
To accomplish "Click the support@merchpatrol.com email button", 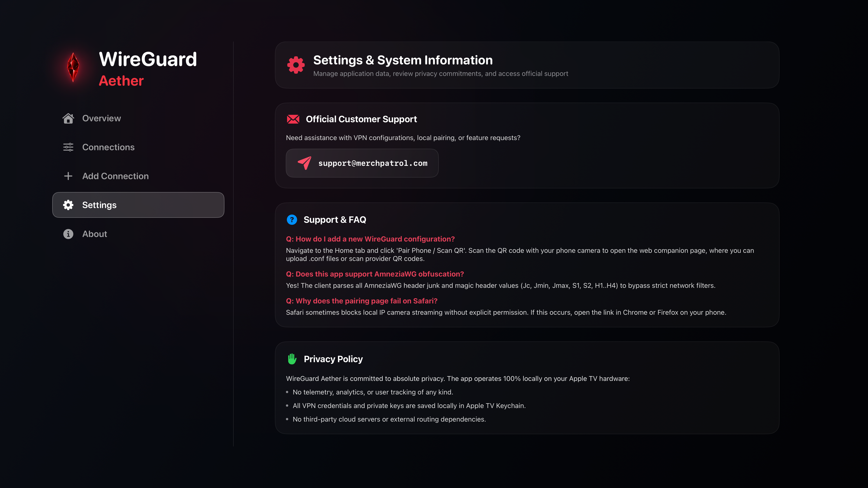I will click(x=362, y=163).
